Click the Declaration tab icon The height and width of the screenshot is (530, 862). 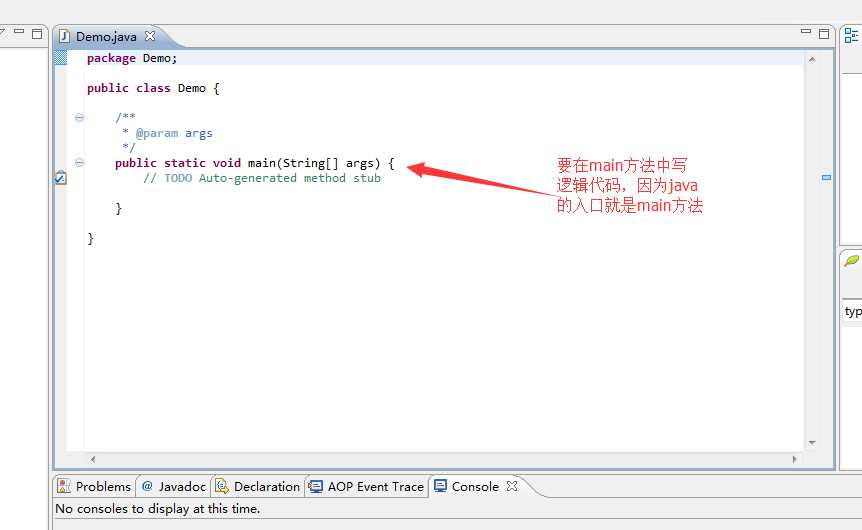222,486
